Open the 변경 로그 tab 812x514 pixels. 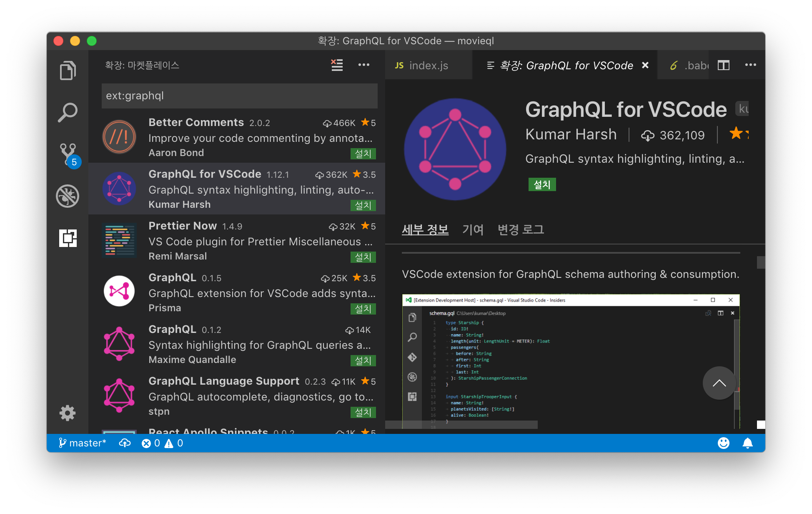pos(521,229)
